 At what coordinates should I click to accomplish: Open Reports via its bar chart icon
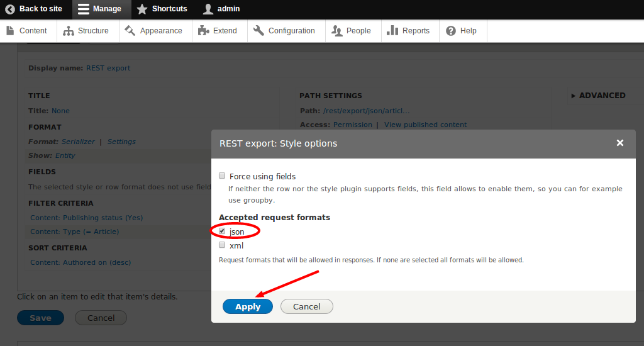392,30
